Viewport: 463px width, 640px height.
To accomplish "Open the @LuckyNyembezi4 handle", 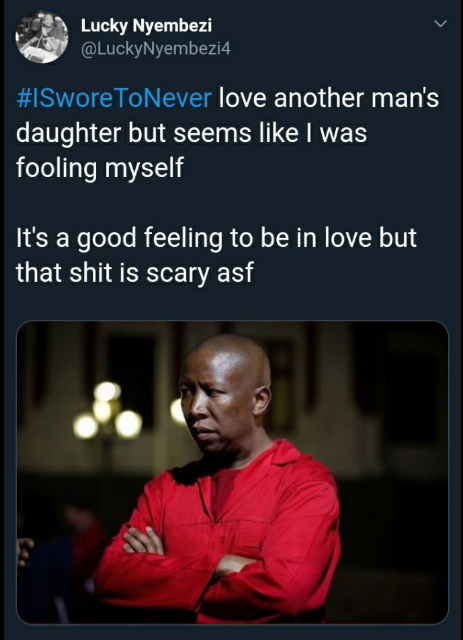I will 156,49.
